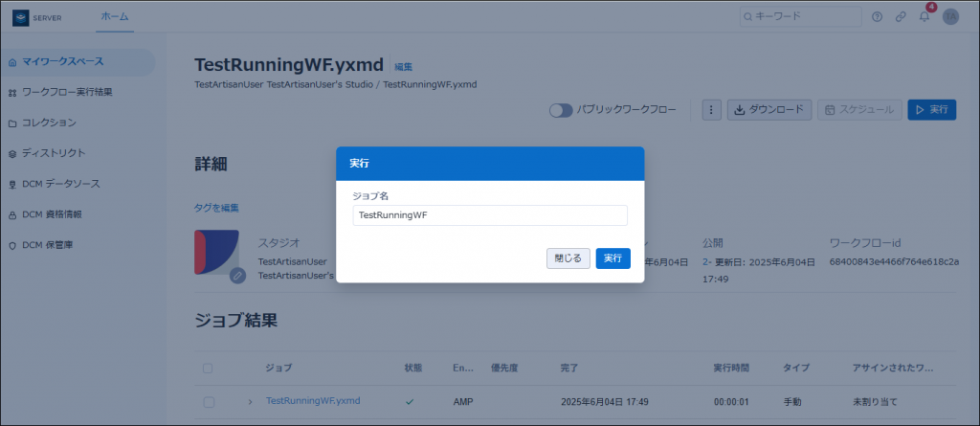The image size is (980, 426).
Task: Click the workflow id 68400843e4466f764e618c2a text
Action: 895,261
